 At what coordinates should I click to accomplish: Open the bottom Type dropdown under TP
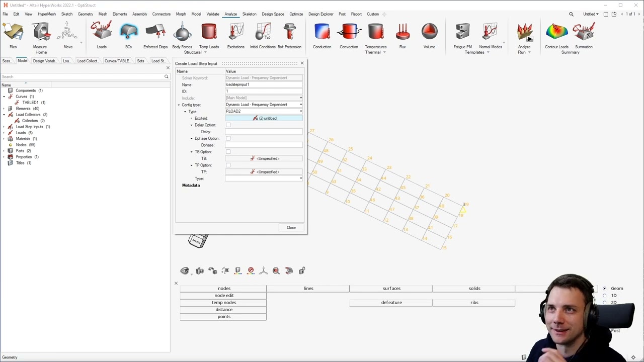tap(264, 178)
